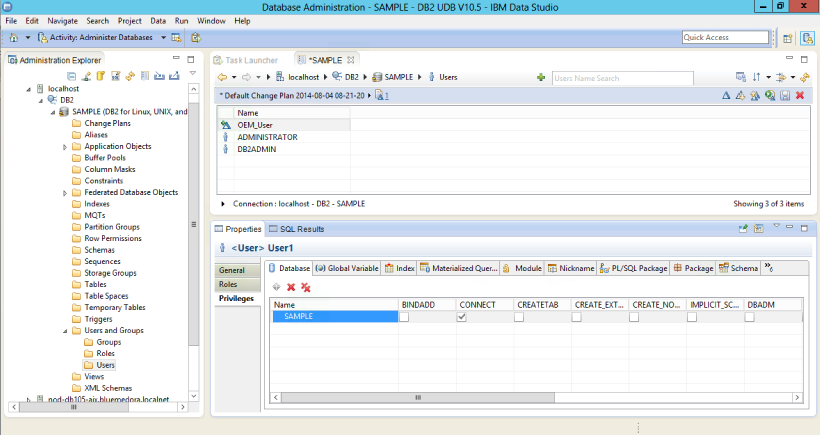This screenshot has width=820, height=435.
Task: Click the red single X icon in Privileges toolbar
Action: point(291,287)
